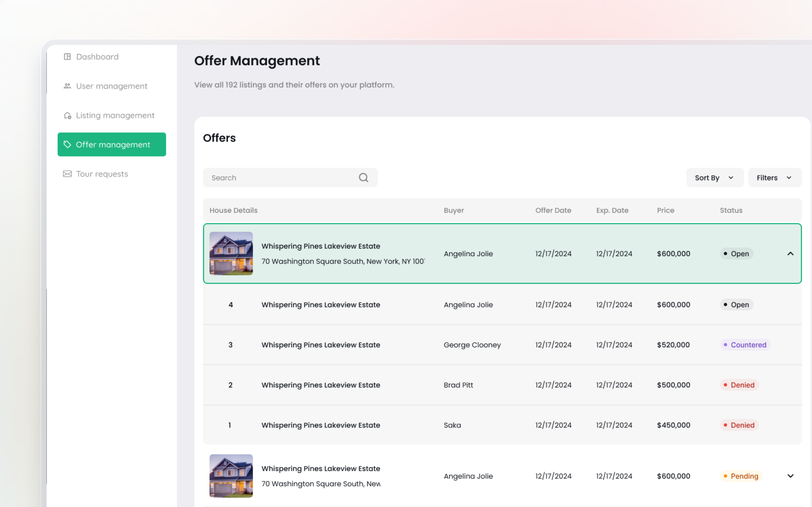Image resolution: width=812 pixels, height=507 pixels.
Task: Click the Tour requests envelope icon
Action: 67,174
